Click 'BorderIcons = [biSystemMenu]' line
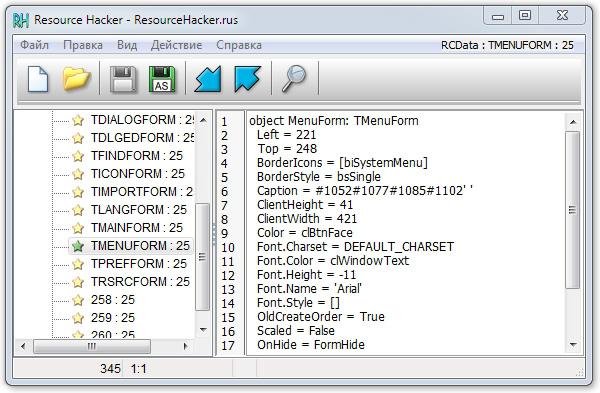Image resolution: width=600 pixels, height=393 pixels. [342, 163]
